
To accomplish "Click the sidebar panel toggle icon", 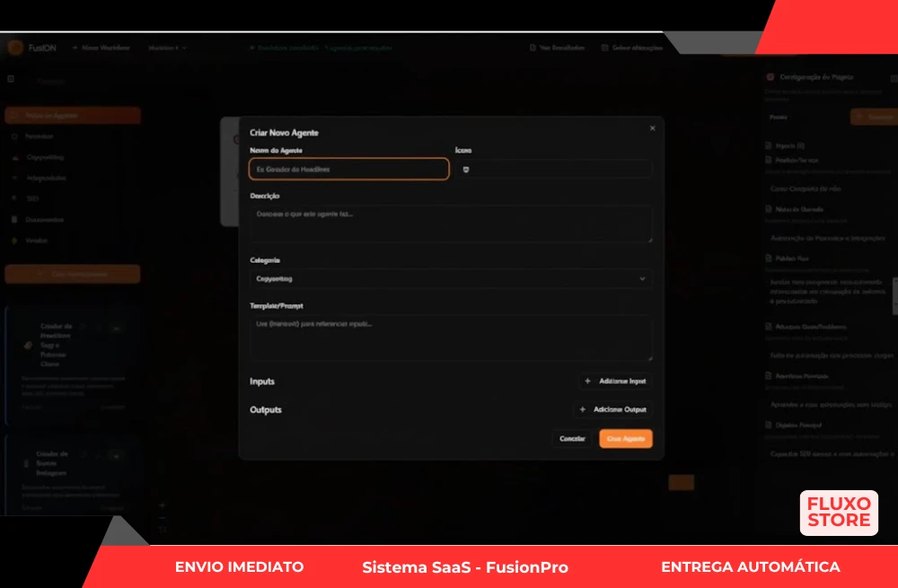I will (x=11, y=79).
